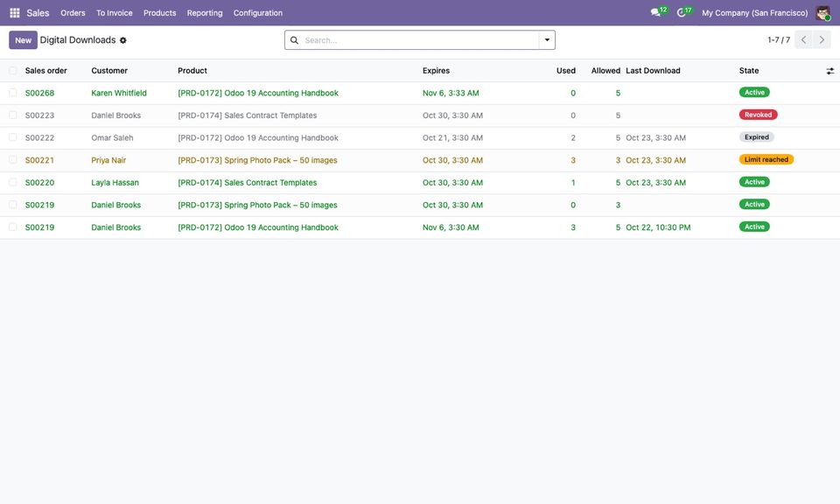
Task: Go to next page arrow
Action: (x=822, y=40)
